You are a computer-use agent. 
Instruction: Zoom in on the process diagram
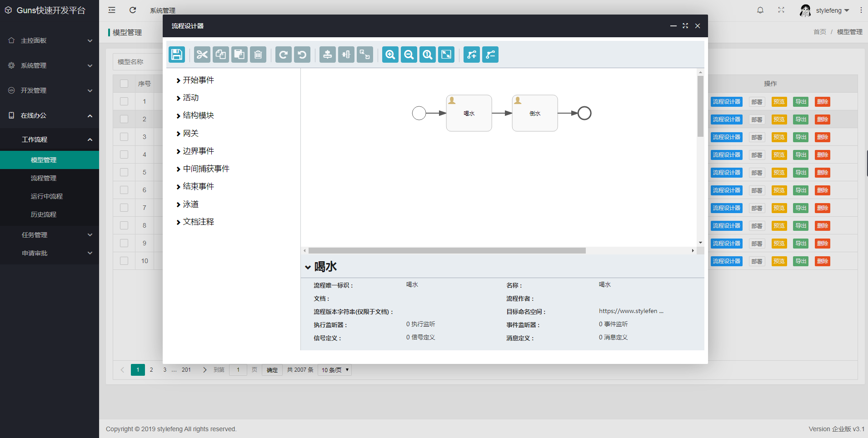point(390,54)
